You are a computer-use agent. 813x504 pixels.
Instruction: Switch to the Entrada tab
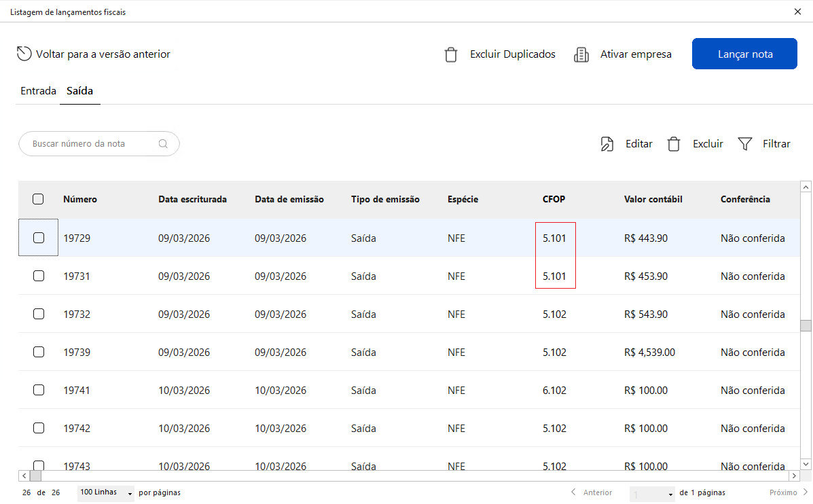pyautogui.click(x=38, y=91)
